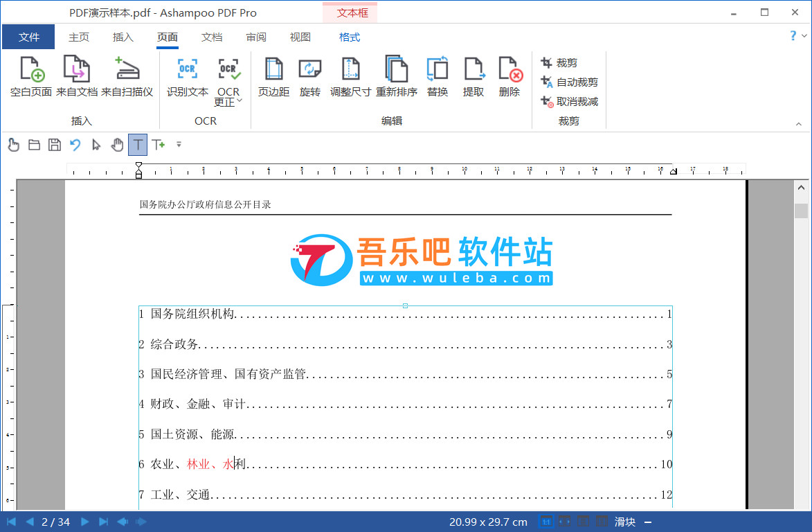Click the text box top resize handle
This screenshot has width=812, height=532.
tap(406, 305)
